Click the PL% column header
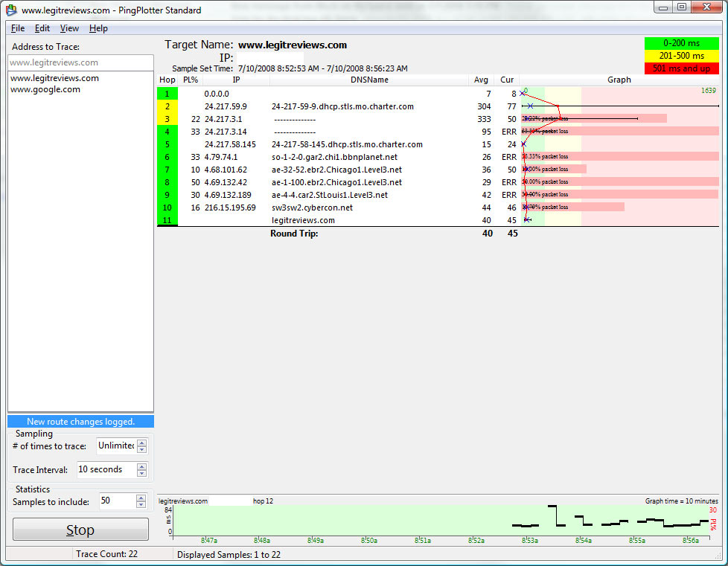Viewport: 728px width, 566px height. 191,80
